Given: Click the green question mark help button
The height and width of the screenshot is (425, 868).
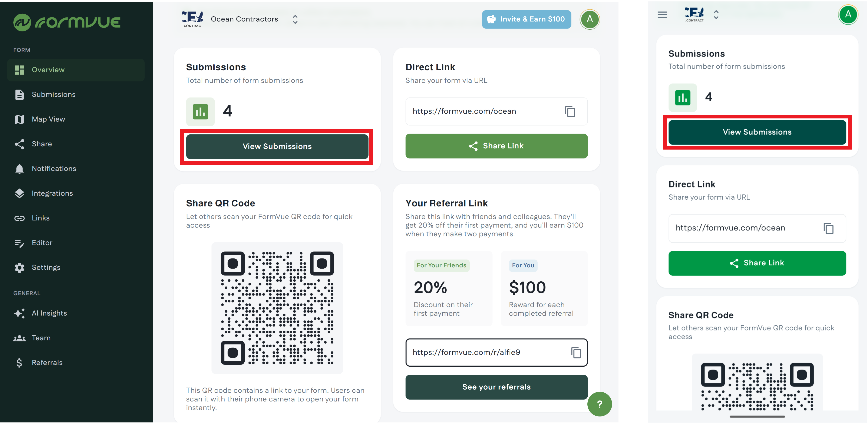Looking at the screenshot, I should pos(600,404).
